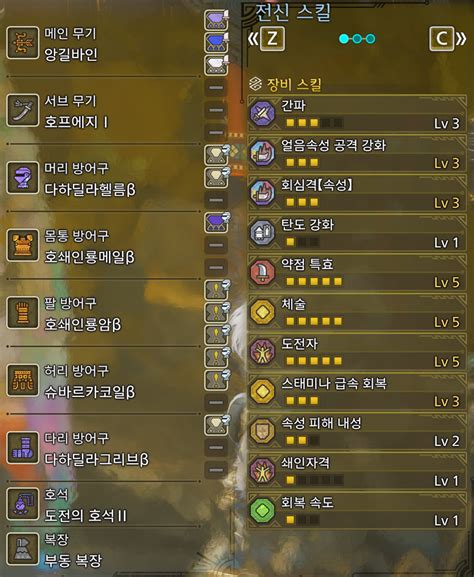Select the talisman icon 도전의 호석 II
Image resolution: width=474 pixels, height=577 pixels.
(x=22, y=504)
